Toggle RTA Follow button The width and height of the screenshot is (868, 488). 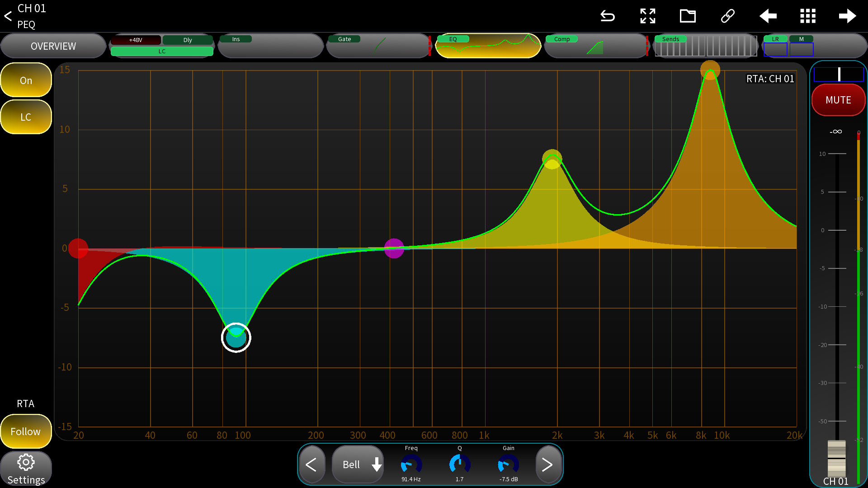(26, 432)
